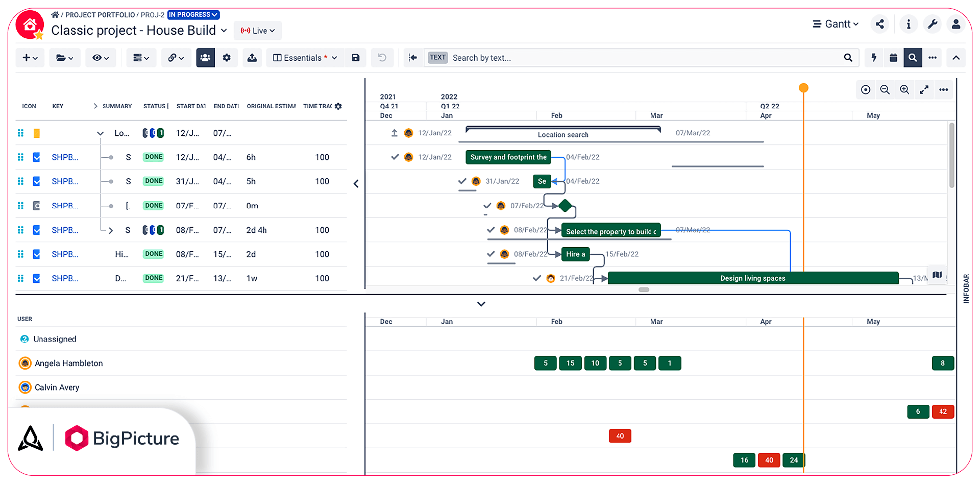Open quick filters lightning icon
980x485 pixels.
click(873, 58)
